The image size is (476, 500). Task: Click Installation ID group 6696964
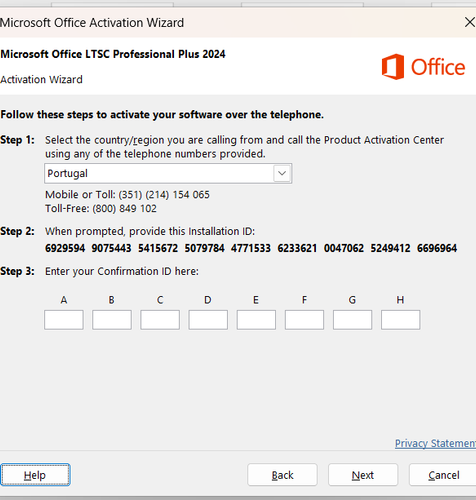(x=437, y=248)
